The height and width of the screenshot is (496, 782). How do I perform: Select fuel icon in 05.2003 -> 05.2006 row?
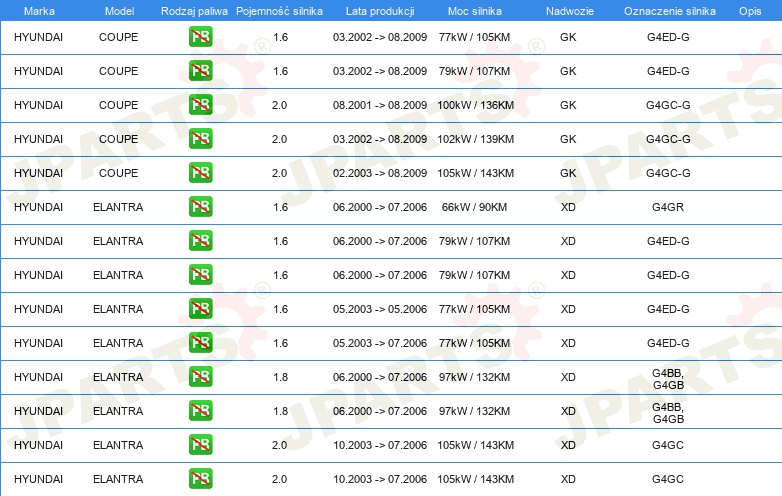pos(200,309)
